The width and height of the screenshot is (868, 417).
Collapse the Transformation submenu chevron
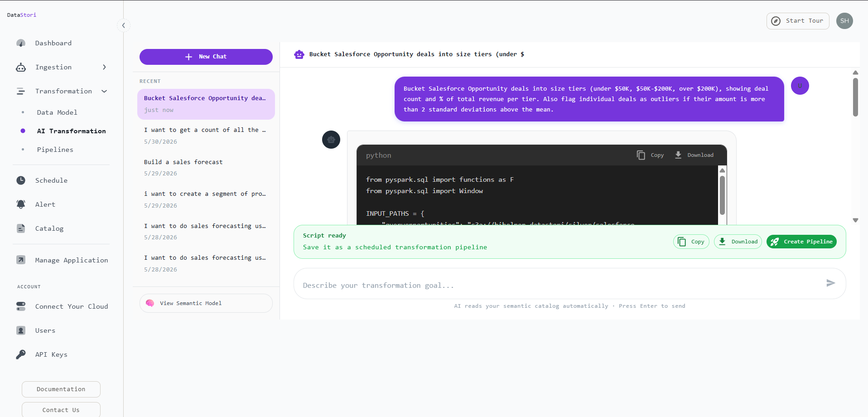coord(105,91)
